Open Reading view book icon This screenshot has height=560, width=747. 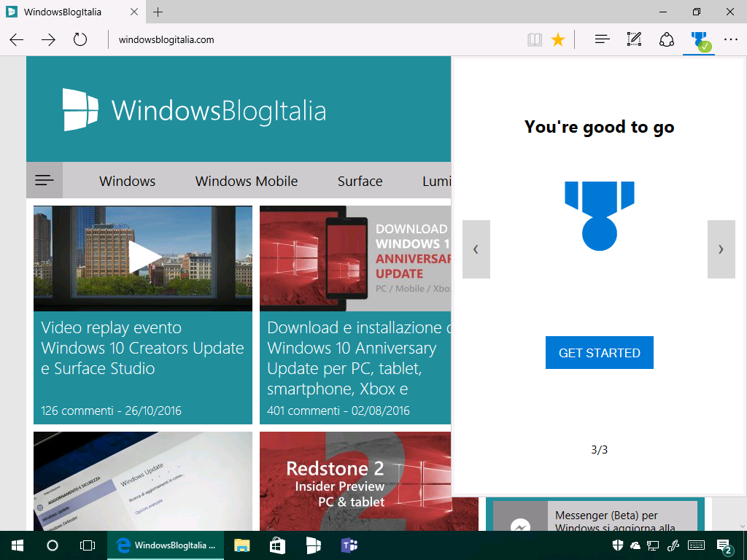point(535,39)
